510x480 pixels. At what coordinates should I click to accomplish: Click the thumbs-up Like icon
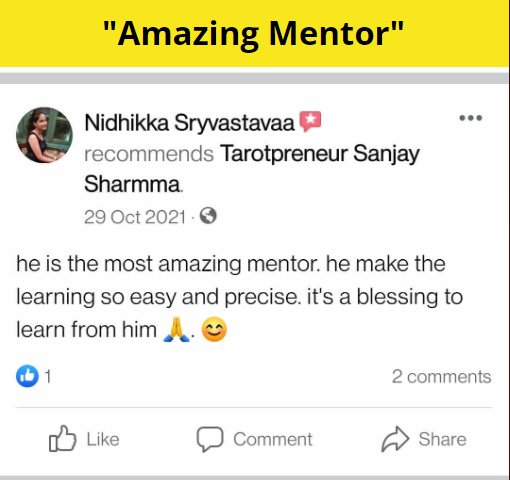point(63,438)
